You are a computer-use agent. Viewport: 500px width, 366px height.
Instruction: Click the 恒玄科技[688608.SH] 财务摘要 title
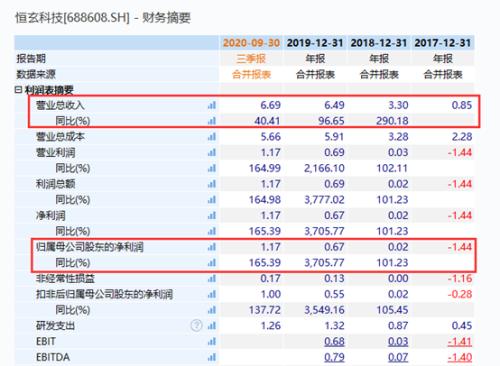[103, 17]
